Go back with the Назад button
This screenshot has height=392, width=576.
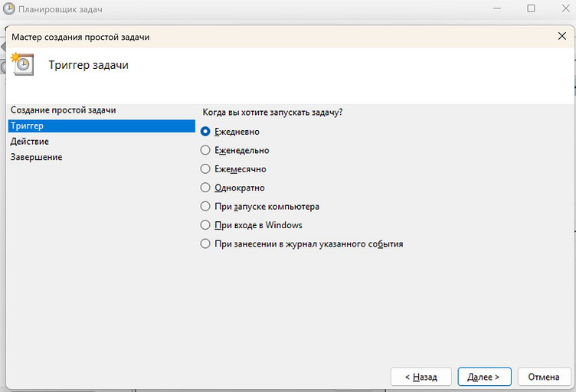tap(421, 377)
